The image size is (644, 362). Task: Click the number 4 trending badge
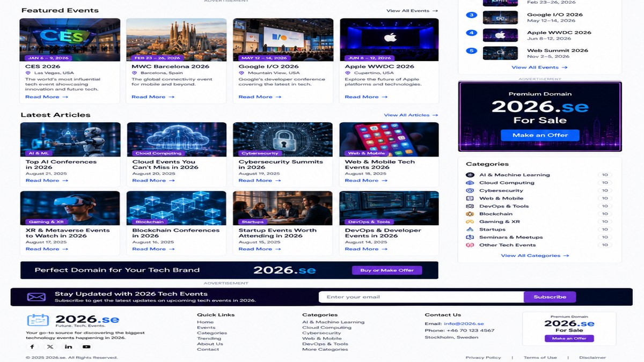point(472,33)
